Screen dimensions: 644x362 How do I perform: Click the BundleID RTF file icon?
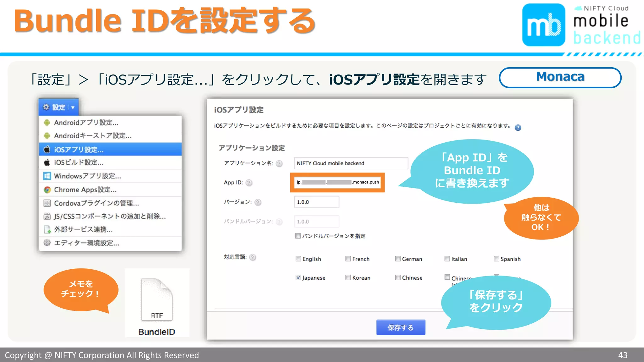click(x=157, y=300)
